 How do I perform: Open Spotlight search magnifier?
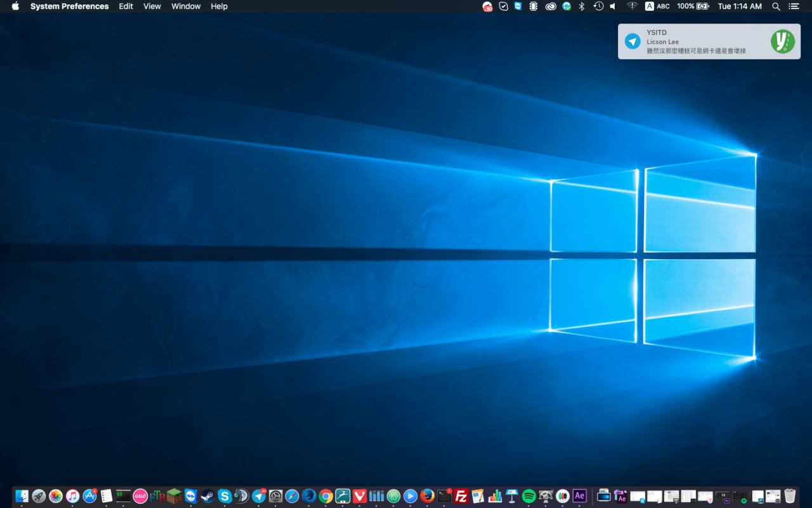pyautogui.click(x=776, y=6)
